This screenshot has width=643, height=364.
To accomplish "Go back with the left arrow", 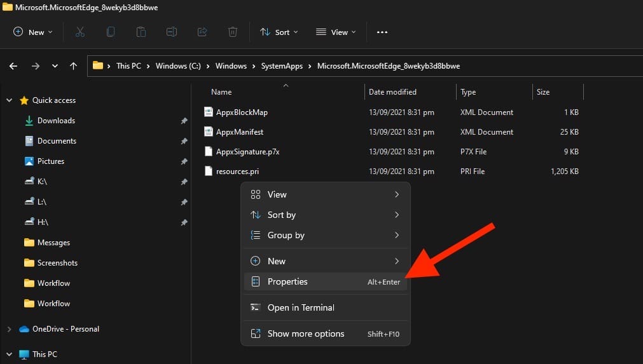I will (13, 66).
